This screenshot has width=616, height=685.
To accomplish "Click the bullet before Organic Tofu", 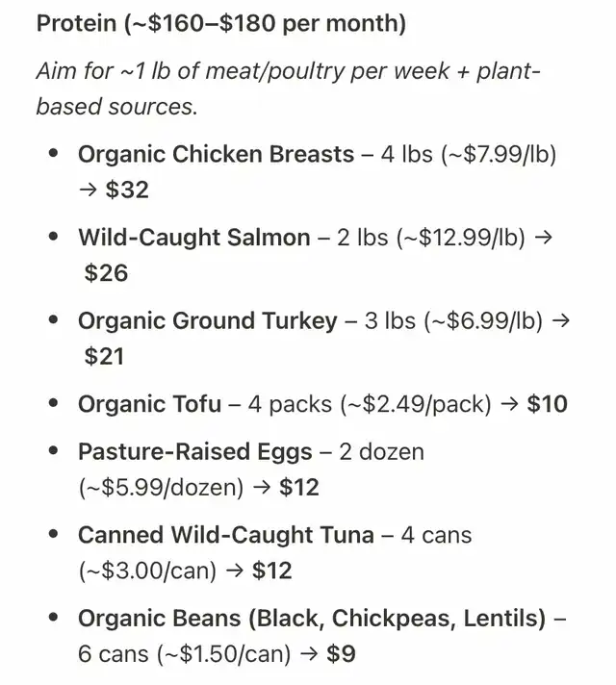I will [x=54, y=403].
